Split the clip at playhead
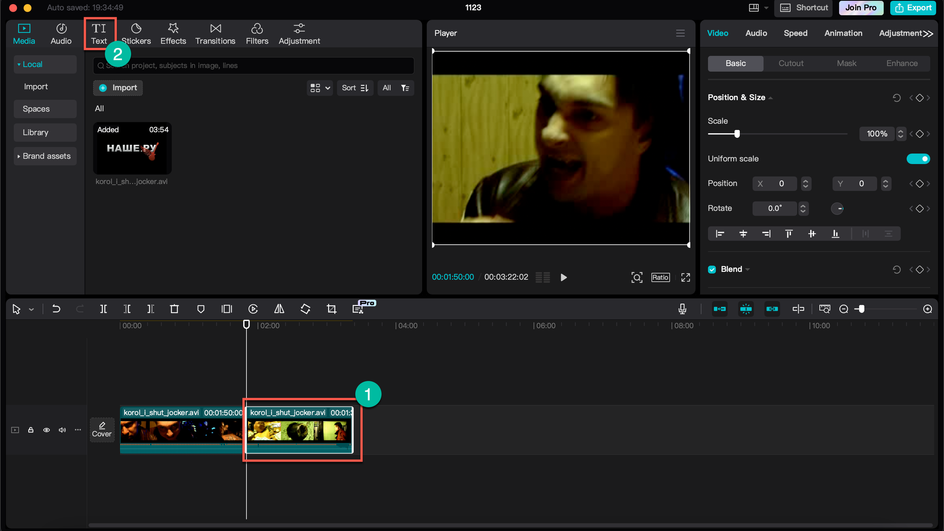This screenshot has width=944, height=531. 104,309
